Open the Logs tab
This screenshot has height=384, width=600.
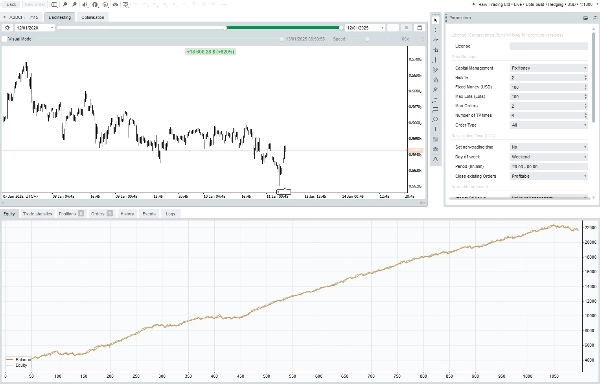[x=170, y=214]
